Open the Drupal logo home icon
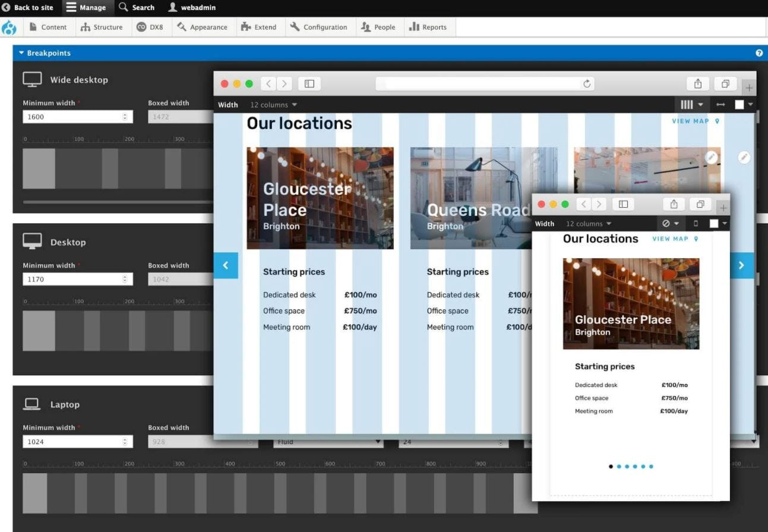This screenshot has height=532, width=768. pyautogui.click(x=10, y=27)
